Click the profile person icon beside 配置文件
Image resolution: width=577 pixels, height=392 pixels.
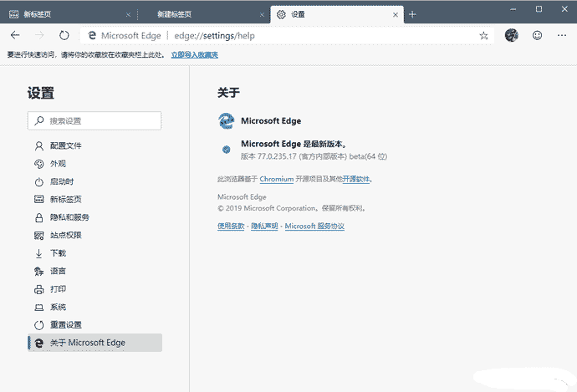(x=38, y=146)
